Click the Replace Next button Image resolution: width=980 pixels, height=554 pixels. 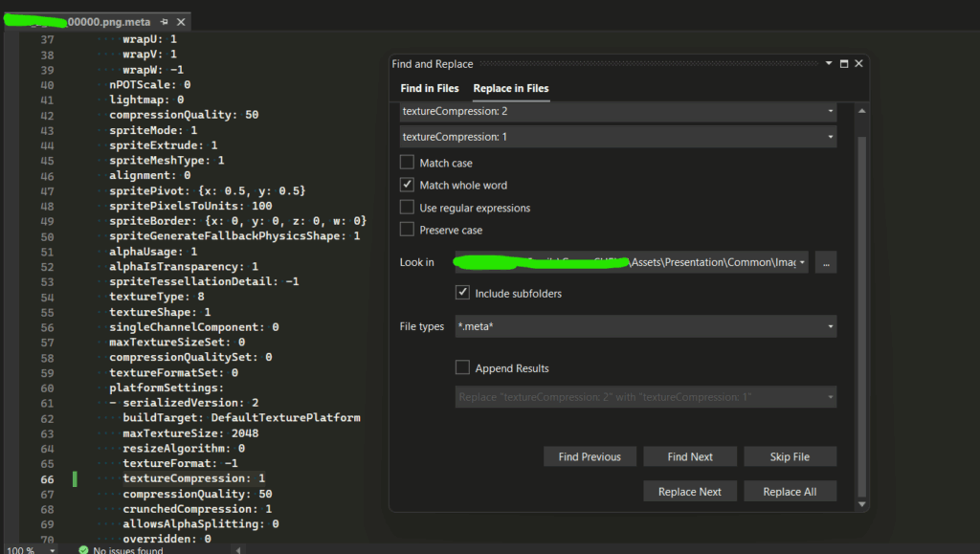point(690,492)
